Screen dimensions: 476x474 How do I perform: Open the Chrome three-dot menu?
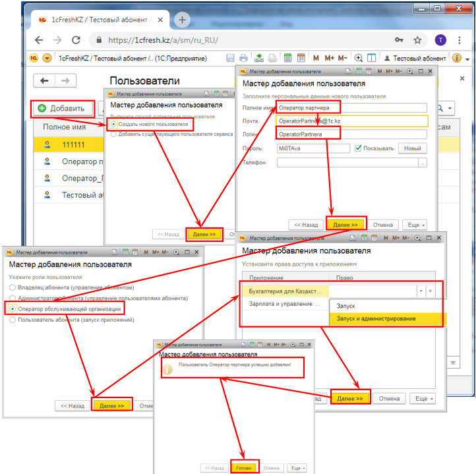(460, 40)
